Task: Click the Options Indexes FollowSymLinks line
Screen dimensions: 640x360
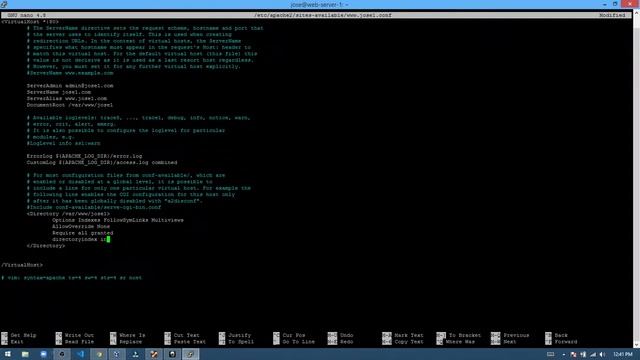Action: [x=118, y=220]
